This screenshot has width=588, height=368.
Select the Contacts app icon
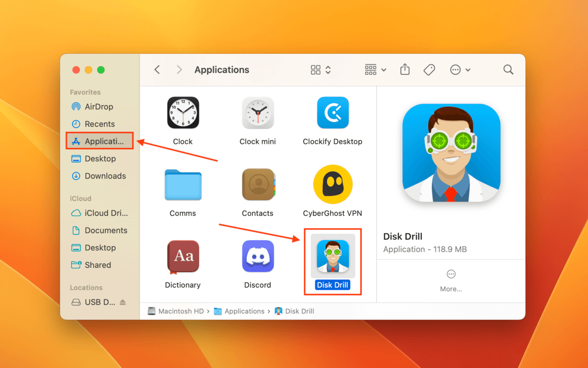[258, 184]
